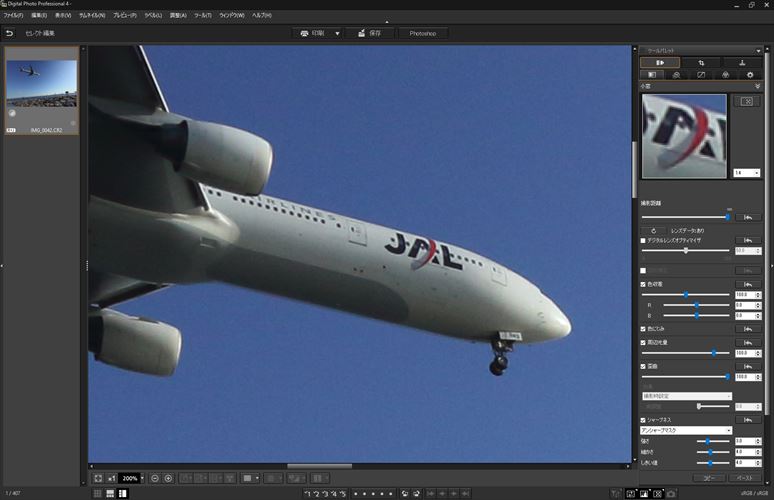Apply check mark 5 in bottom bar
Screen dimensions: 774x500
coord(343,494)
